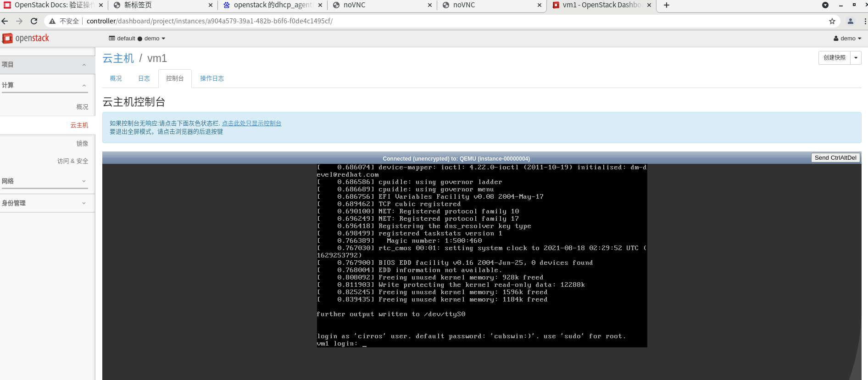Open the default demo project dropdown

point(137,39)
